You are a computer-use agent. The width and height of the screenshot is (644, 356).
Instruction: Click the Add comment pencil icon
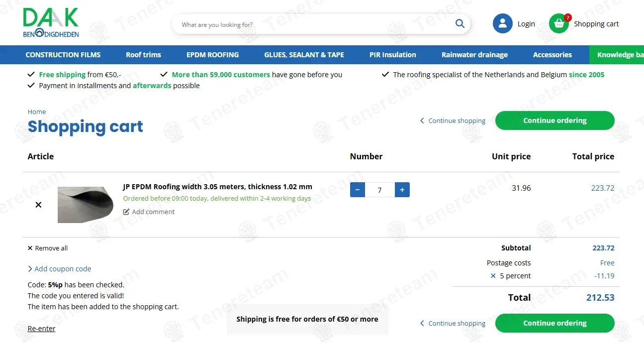click(126, 212)
